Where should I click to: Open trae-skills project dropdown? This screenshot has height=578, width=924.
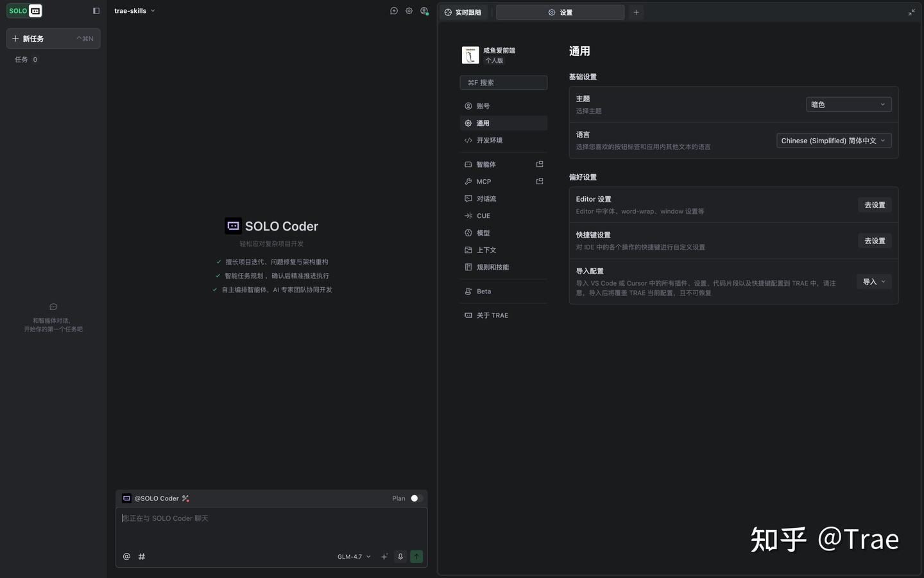[135, 11]
